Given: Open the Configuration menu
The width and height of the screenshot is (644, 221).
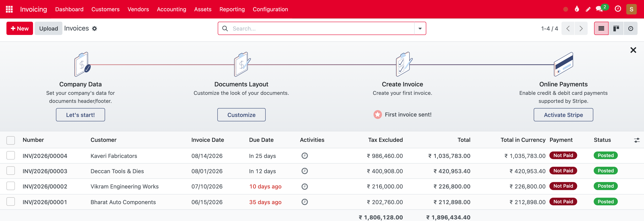Looking at the screenshot, I should (270, 9).
